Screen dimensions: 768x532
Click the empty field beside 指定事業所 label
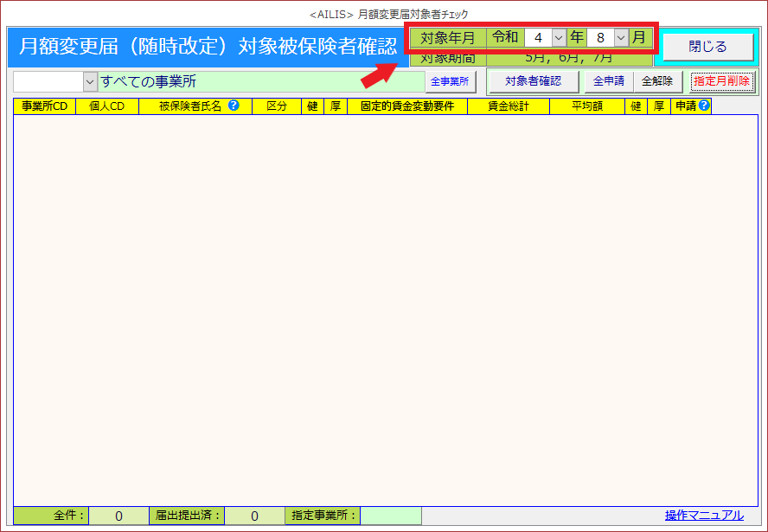click(x=390, y=516)
